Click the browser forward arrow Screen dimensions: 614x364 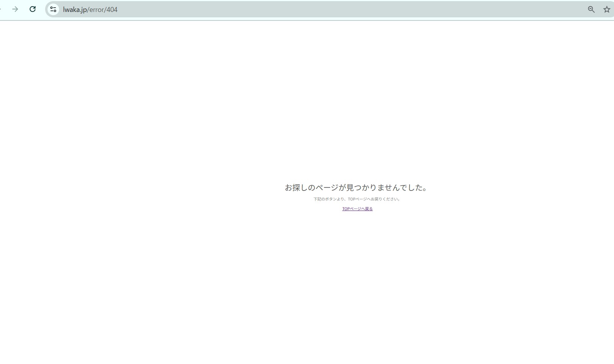15,9
